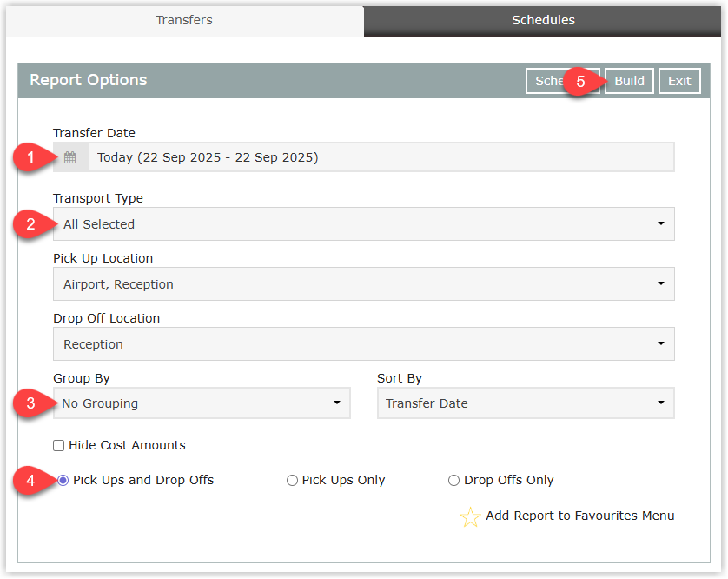Open the Group By dropdown
Image resolution: width=728 pixels, height=579 pixels.
[202, 403]
